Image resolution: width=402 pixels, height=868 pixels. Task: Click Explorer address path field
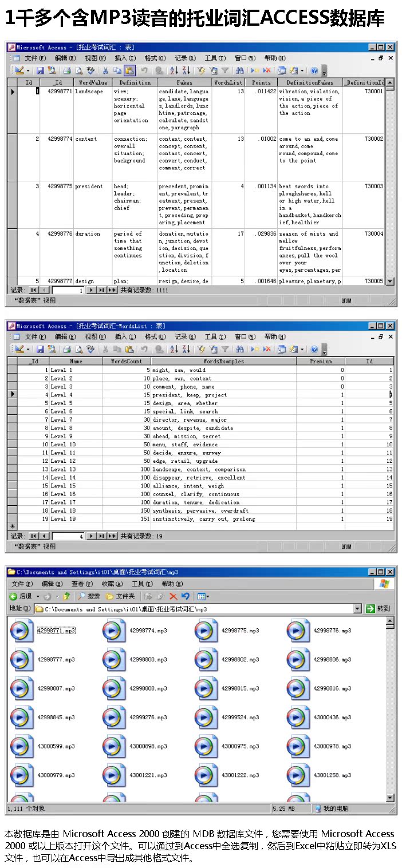194,609
